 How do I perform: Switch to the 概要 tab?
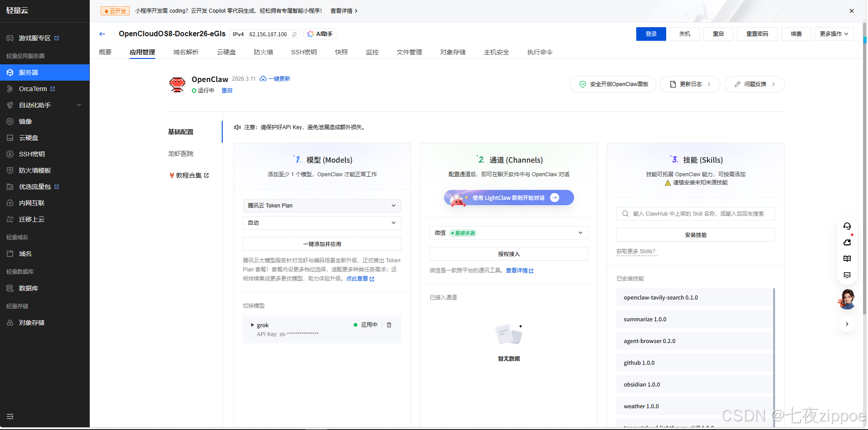click(105, 52)
